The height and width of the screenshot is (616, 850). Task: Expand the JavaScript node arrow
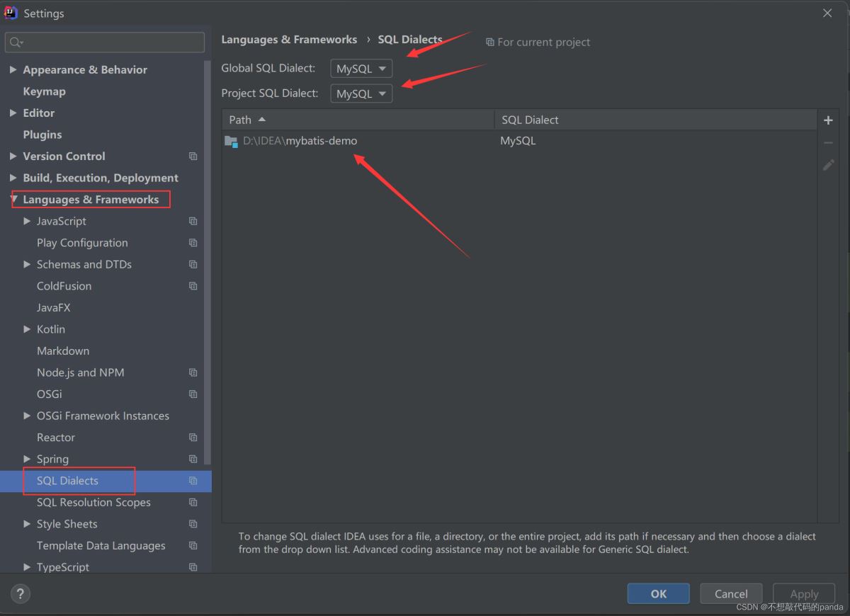click(x=27, y=222)
